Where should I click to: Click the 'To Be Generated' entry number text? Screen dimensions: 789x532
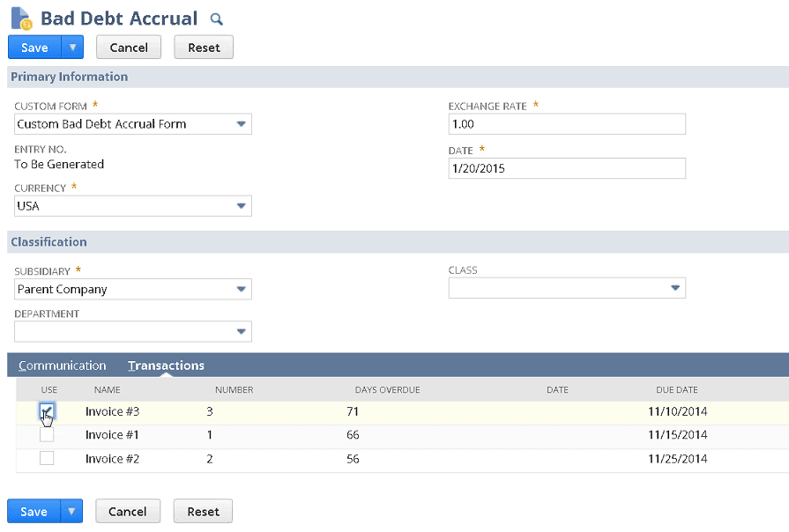59,165
